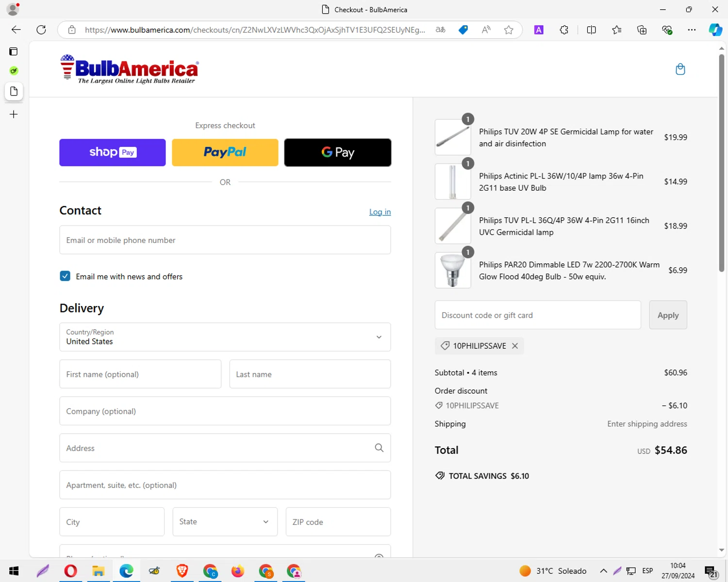Open Firefox from the taskbar
This screenshot has width=728, height=582.
238,571
